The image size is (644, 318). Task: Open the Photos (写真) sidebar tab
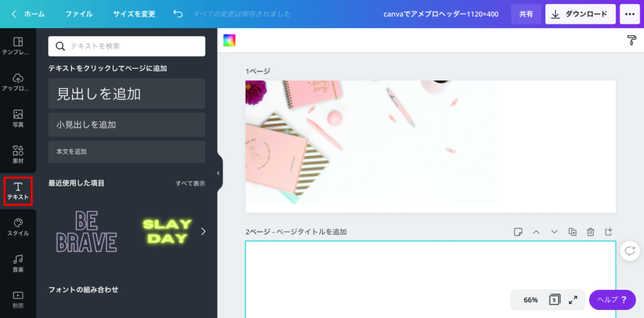pos(18,119)
